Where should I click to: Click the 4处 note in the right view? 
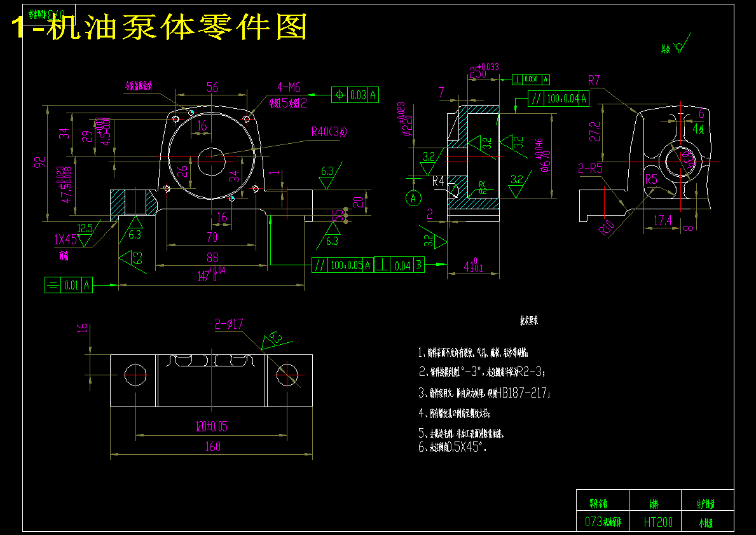pos(699,129)
